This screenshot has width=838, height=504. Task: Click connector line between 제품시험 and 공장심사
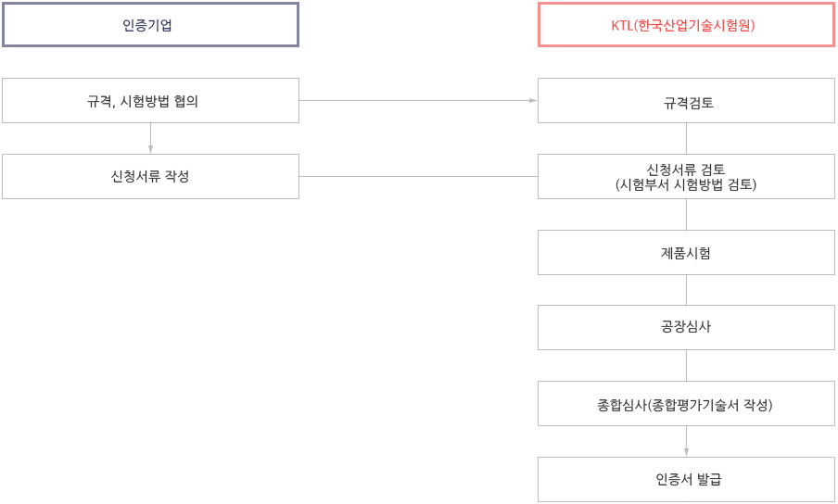686,290
